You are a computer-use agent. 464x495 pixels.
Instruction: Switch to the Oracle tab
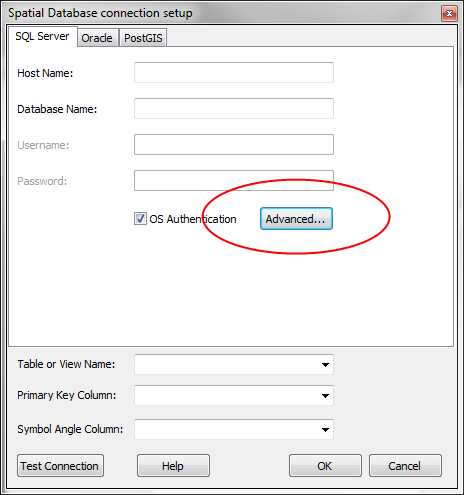[x=97, y=38]
